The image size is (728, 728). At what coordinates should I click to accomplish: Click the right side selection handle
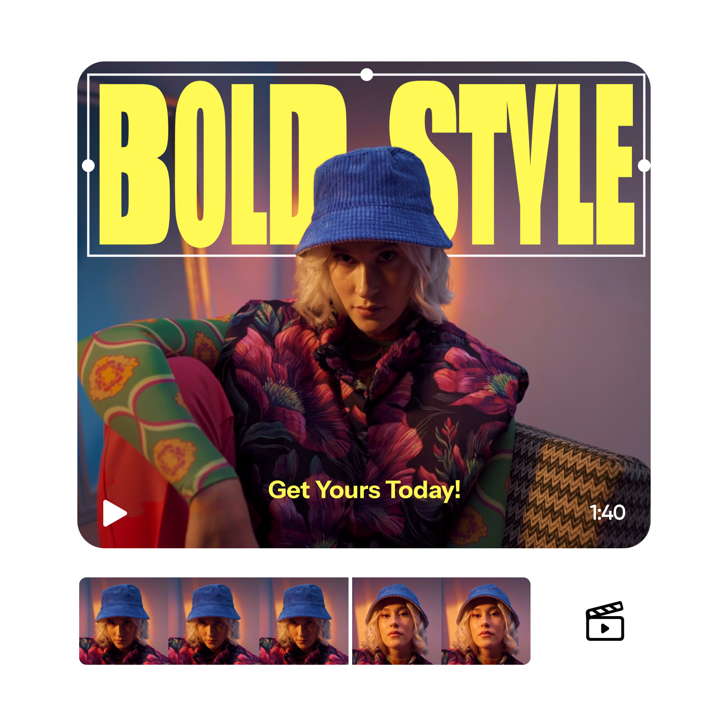point(644,166)
